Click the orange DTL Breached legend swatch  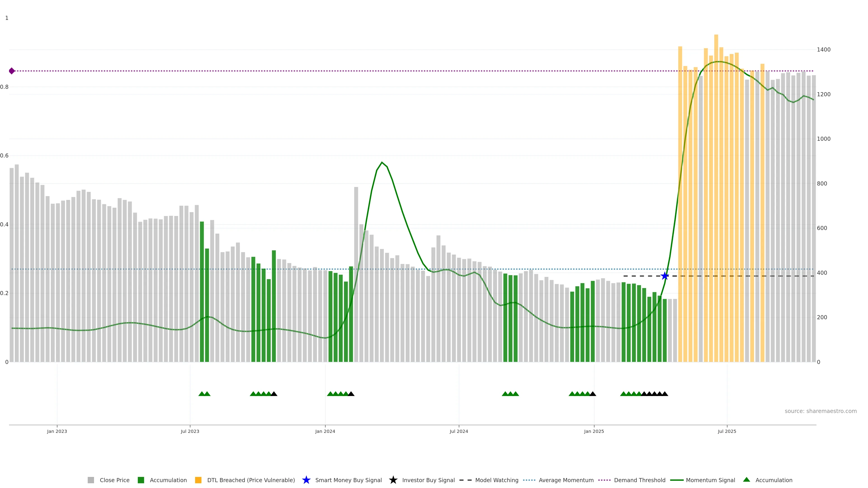[x=198, y=480]
